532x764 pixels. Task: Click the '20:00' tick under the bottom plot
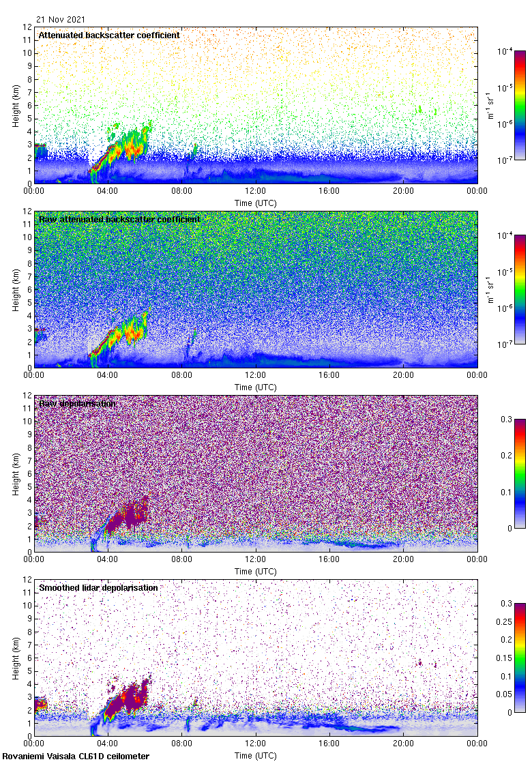pyautogui.click(x=403, y=744)
